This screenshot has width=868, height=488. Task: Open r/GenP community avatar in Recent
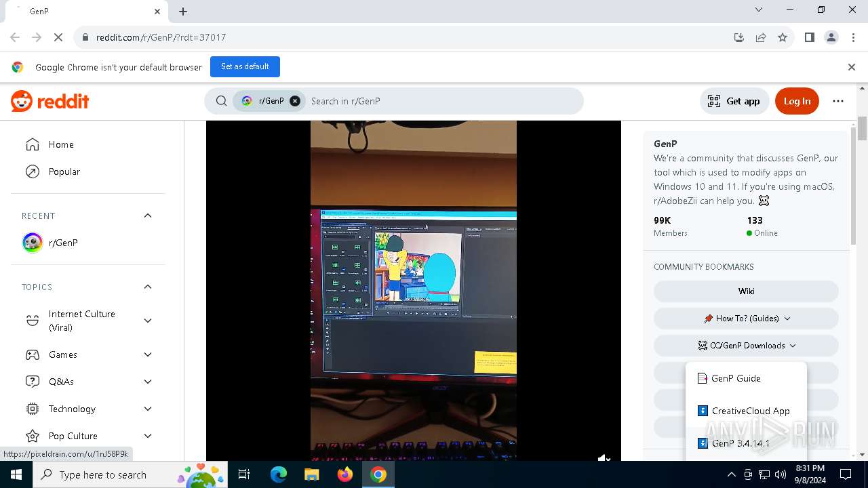(32, 243)
